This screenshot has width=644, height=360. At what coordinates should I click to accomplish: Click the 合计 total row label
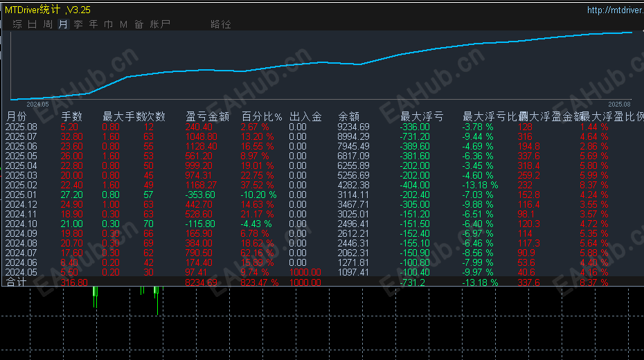tap(17, 282)
